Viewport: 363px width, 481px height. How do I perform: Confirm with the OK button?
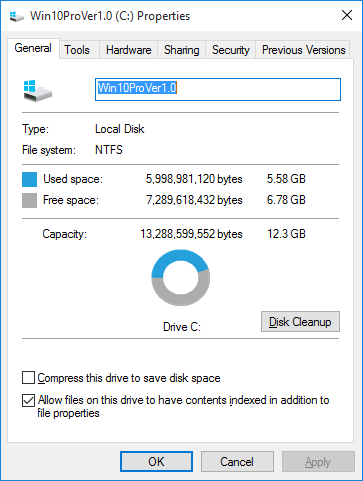tap(156, 462)
